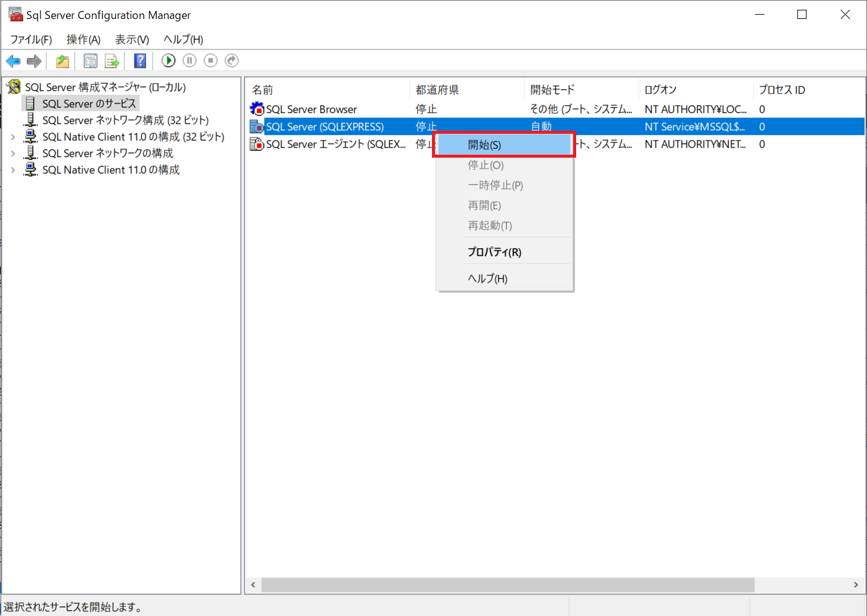Click icon beside SQL Server ネットワーク構成 (32 ビット)
Image resolution: width=867 pixels, height=616 pixels.
30,120
